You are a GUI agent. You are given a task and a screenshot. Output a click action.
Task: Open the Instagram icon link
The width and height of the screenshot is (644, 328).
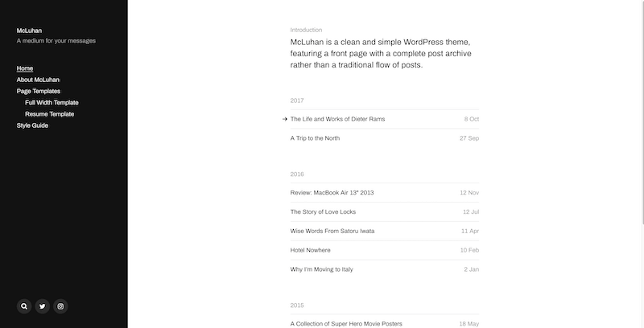click(60, 306)
